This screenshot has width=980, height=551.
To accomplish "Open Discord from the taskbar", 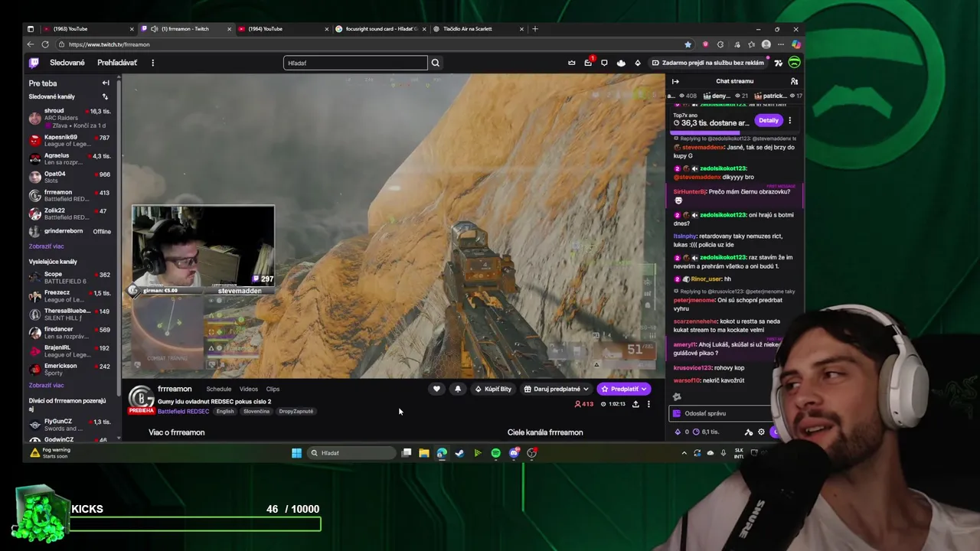I will 514,453.
